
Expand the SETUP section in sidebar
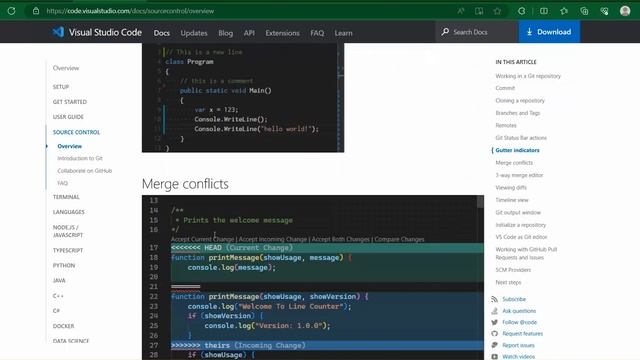61,87
